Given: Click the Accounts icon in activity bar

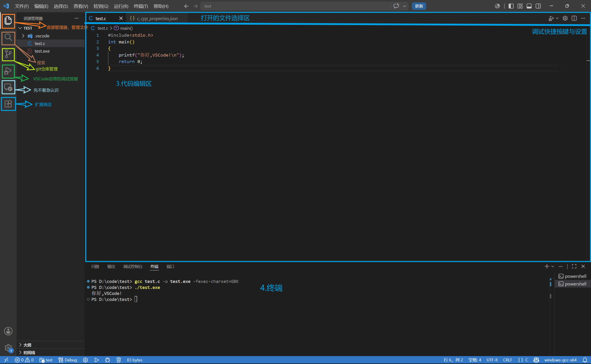Looking at the screenshot, I should point(8,331).
